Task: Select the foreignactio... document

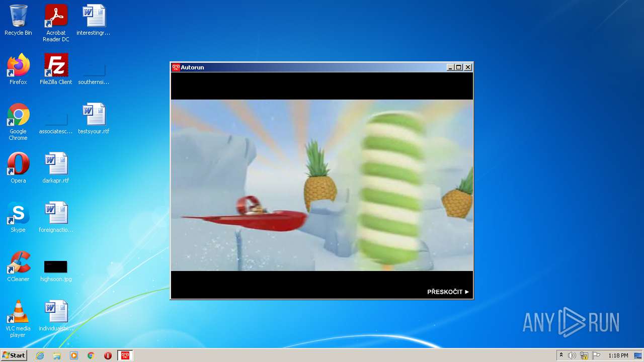Action: click(x=56, y=217)
